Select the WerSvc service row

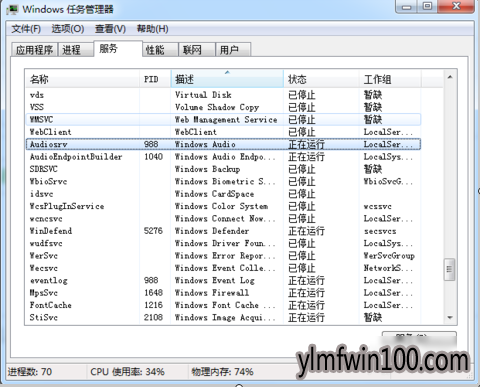223,256
